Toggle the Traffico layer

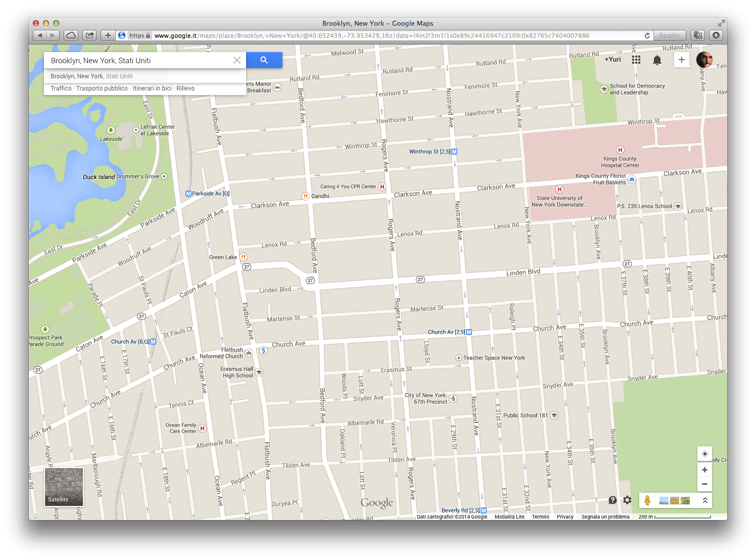pyautogui.click(x=61, y=88)
